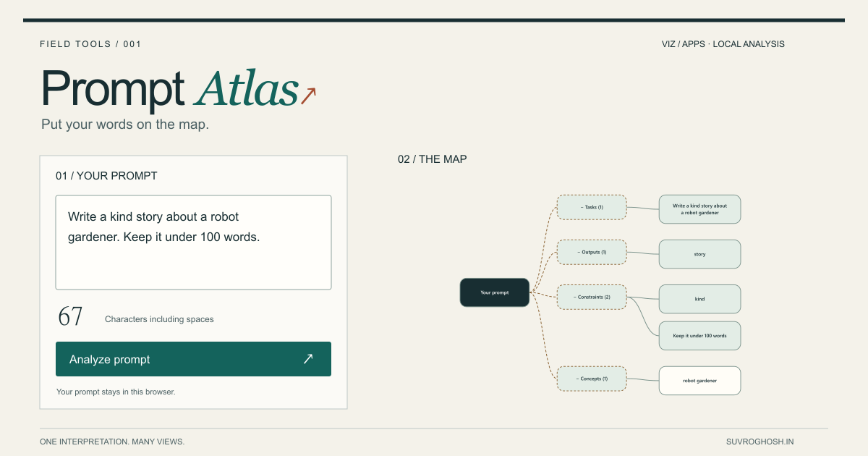Click the Prompt Atlas title

pyautogui.click(x=170, y=89)
